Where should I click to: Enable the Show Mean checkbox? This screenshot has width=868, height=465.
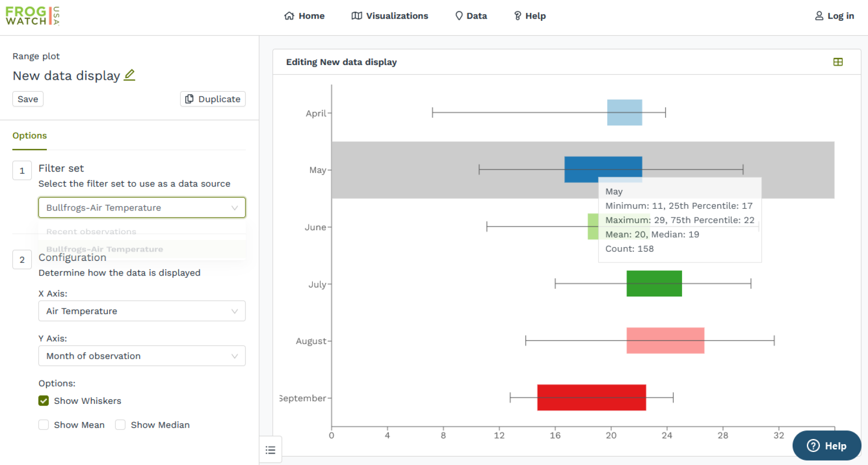(x=44, y=425)
